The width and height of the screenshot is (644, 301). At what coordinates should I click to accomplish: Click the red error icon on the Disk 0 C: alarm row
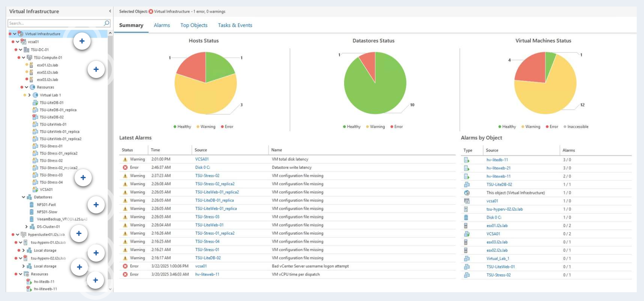(x=125, y=168)
